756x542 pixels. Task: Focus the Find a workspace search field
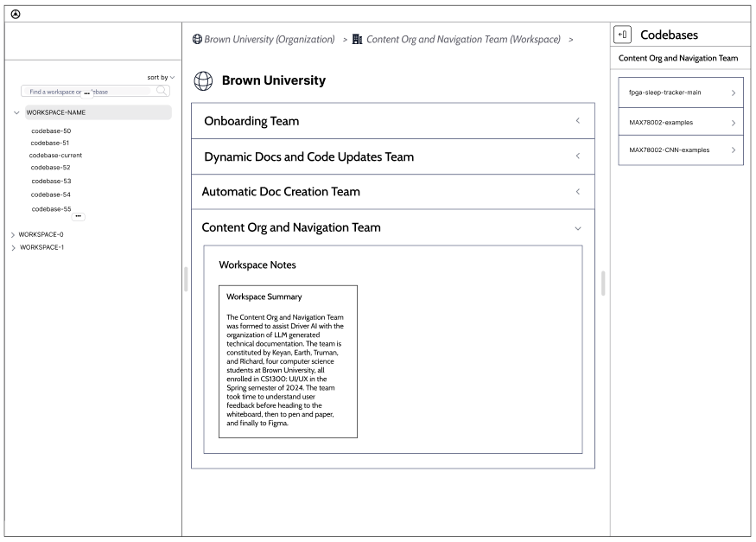[x=95, y=91]
